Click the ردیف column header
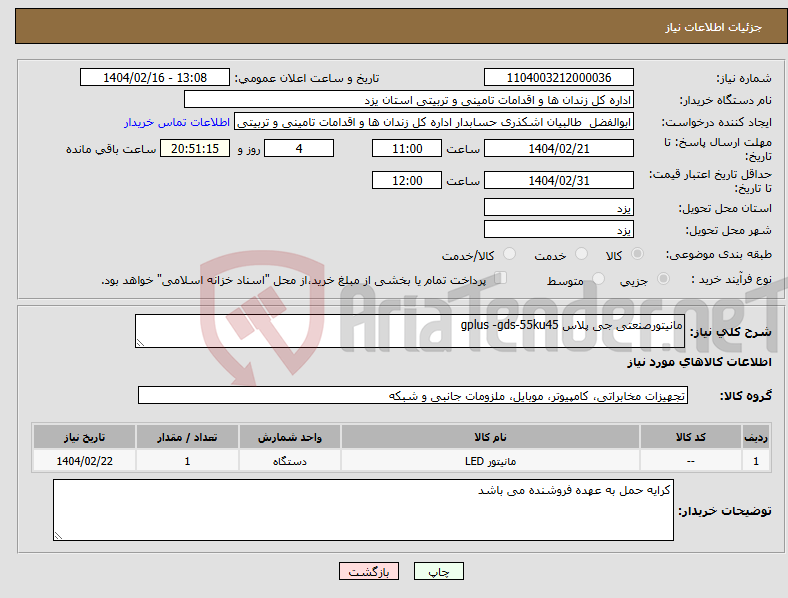The image size is (788, 598). pos(756,437)
